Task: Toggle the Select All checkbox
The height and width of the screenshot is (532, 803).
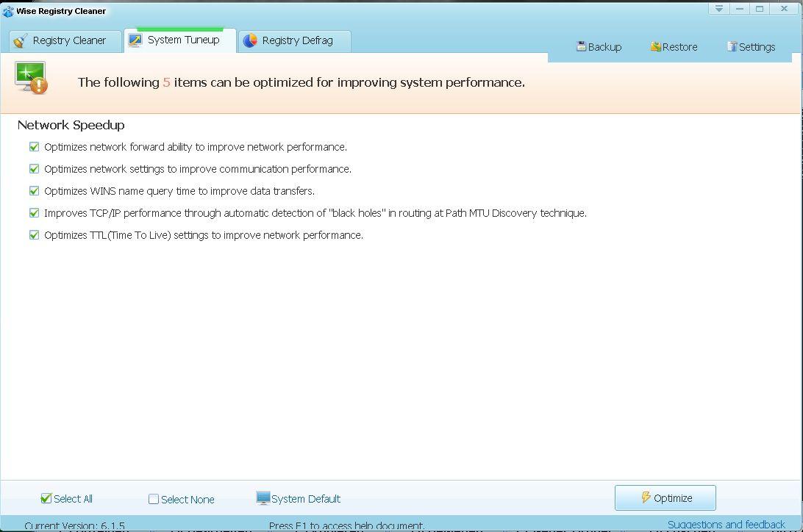Action: point(46,498)
